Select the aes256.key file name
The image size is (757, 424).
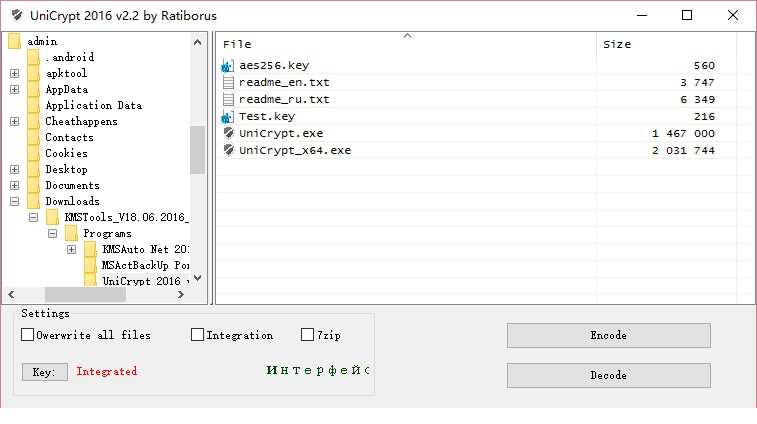pos(274,65)
